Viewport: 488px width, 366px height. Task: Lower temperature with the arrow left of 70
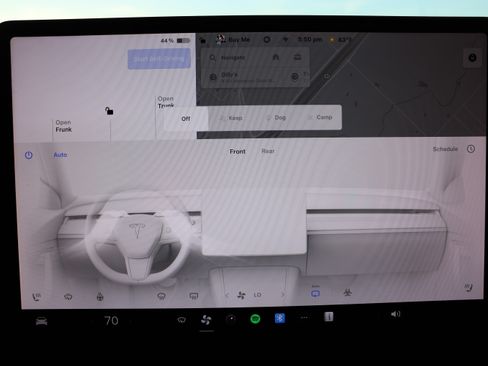tap(92, 321)
